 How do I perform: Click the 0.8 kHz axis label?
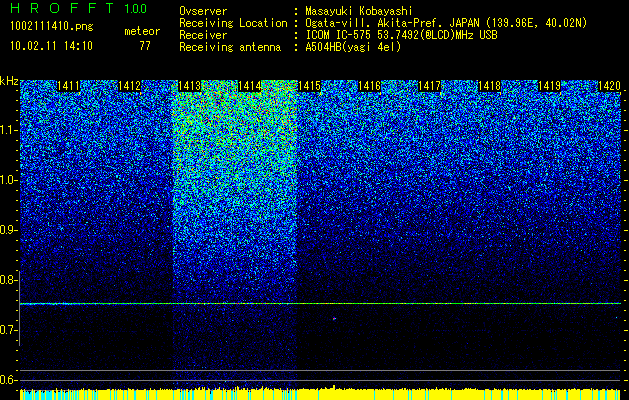click(x=8, y=280)
